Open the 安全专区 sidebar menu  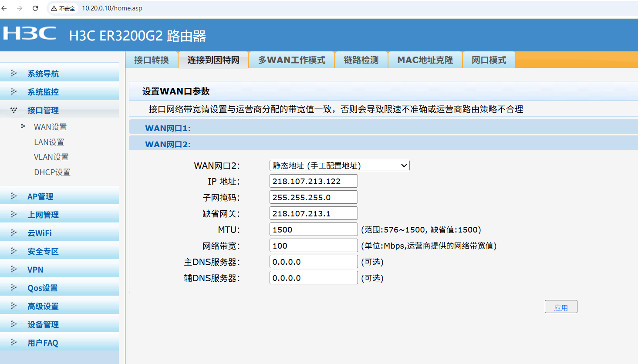click(43, 251)
